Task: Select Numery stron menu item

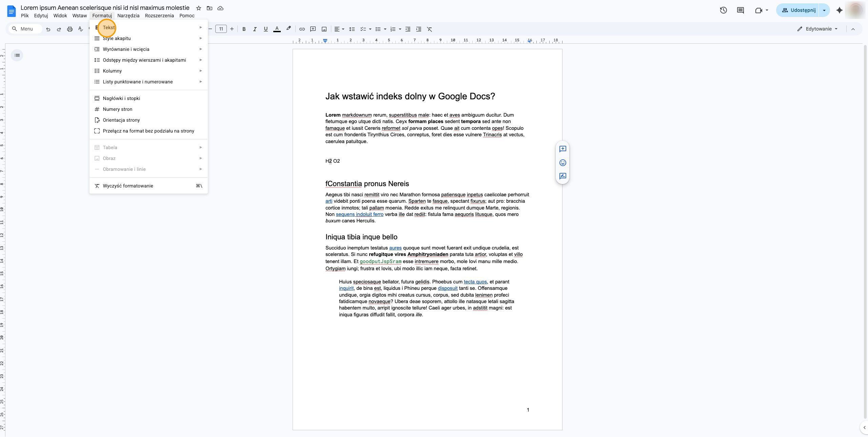Action: (x=149, y=109)
